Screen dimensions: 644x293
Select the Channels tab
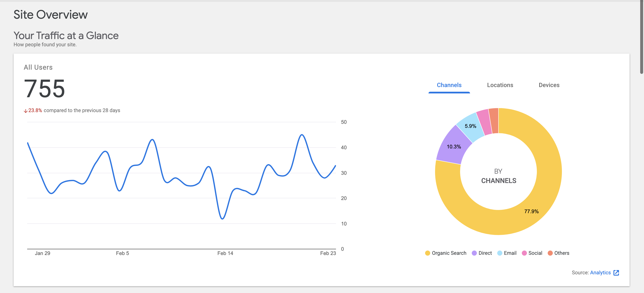coord(449,85)
